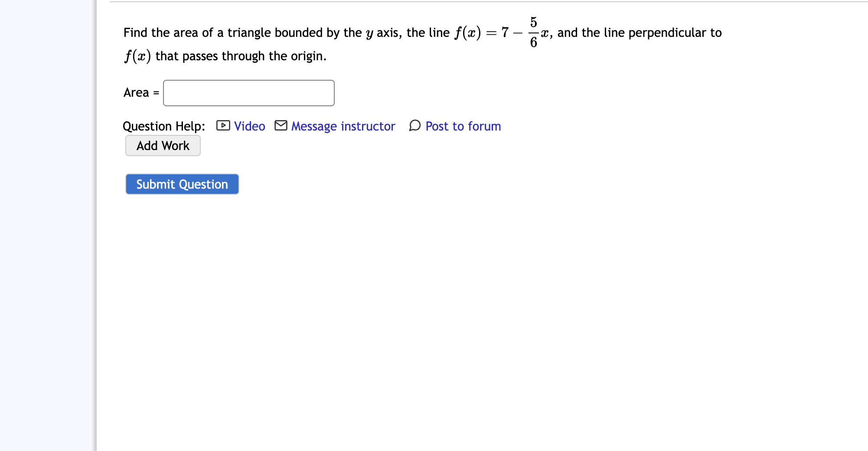Click inside the Area answer box
This screenshot has height=451, width=868.
click(248, 93)
